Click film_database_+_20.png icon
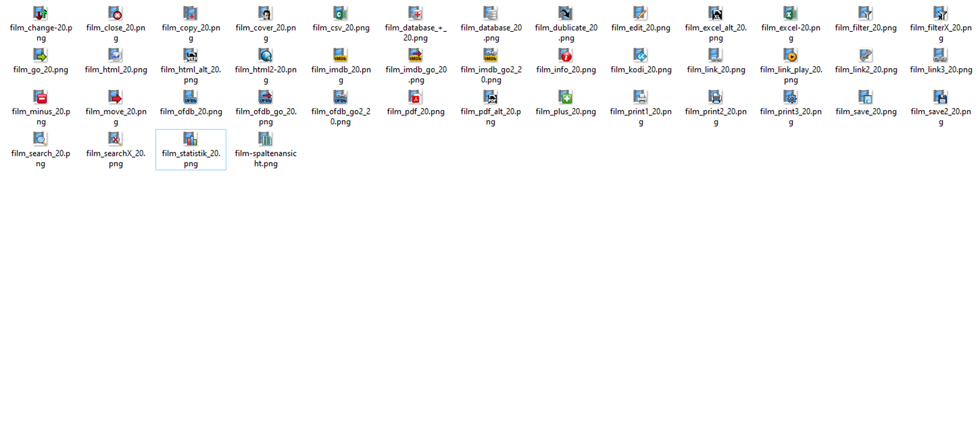 [416, 13]
